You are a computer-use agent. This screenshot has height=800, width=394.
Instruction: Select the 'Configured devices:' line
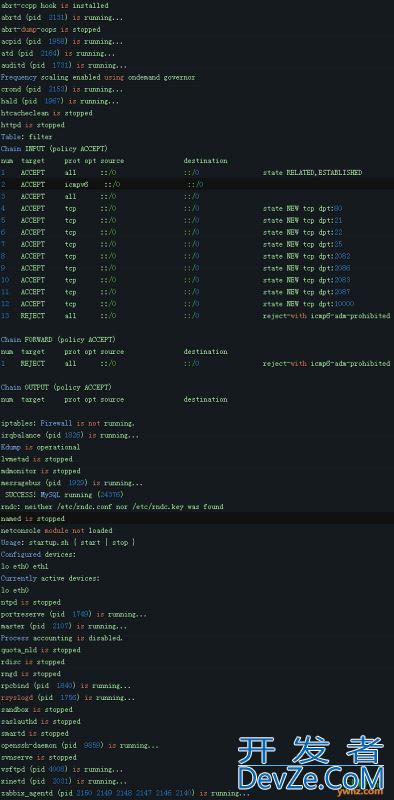38,554
